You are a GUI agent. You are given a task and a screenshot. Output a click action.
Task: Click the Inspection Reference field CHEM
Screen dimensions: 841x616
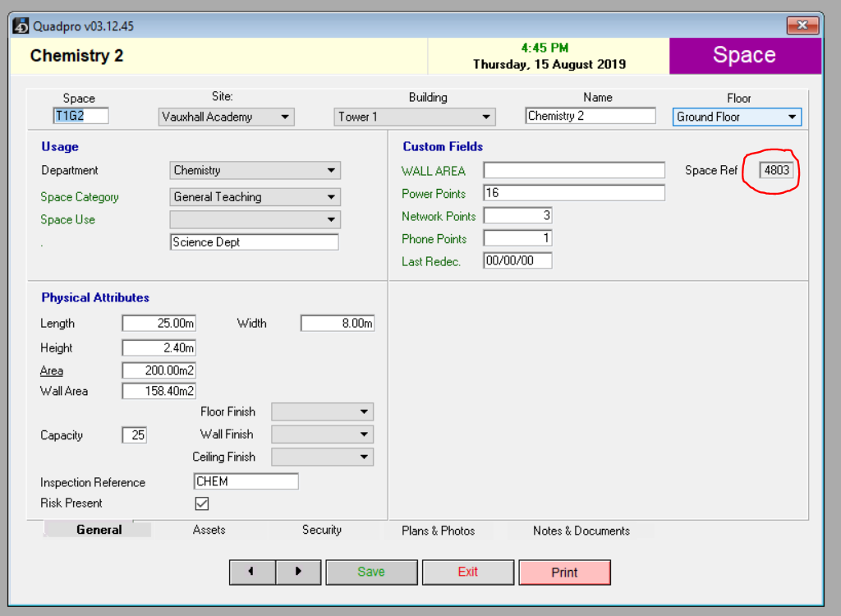246,481
